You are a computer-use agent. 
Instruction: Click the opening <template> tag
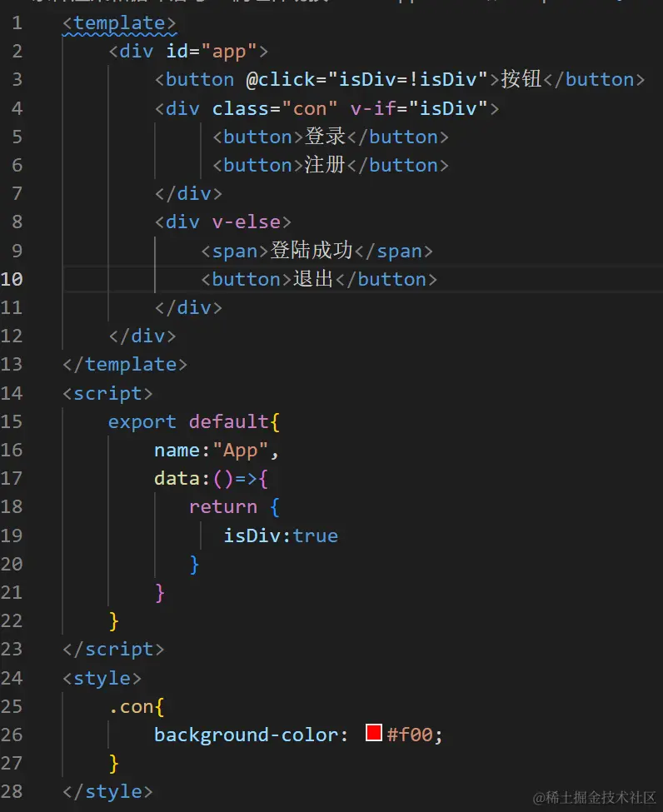pos(119,23)
